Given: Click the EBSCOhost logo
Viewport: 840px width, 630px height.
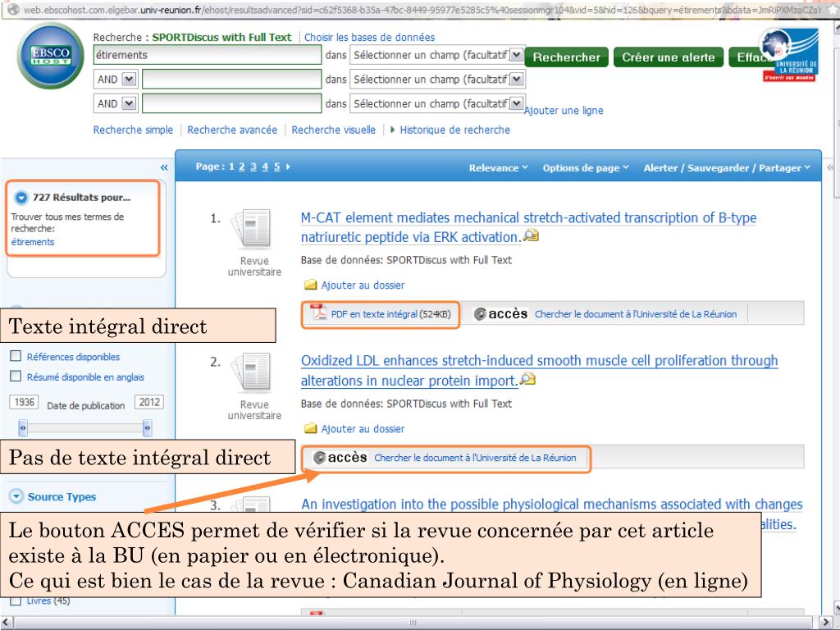Looking at the screenshot, I should pos(50,56).
